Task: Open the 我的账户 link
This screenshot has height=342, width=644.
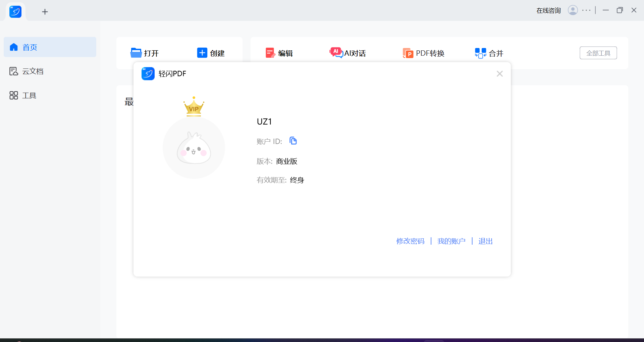Action: tap(451, 241)
